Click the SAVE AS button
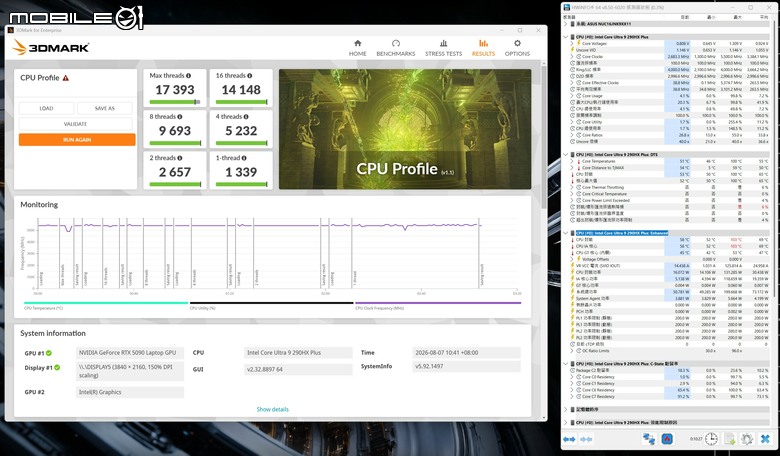The height and width of the screenshot is (456, 780). click(104, 108)
